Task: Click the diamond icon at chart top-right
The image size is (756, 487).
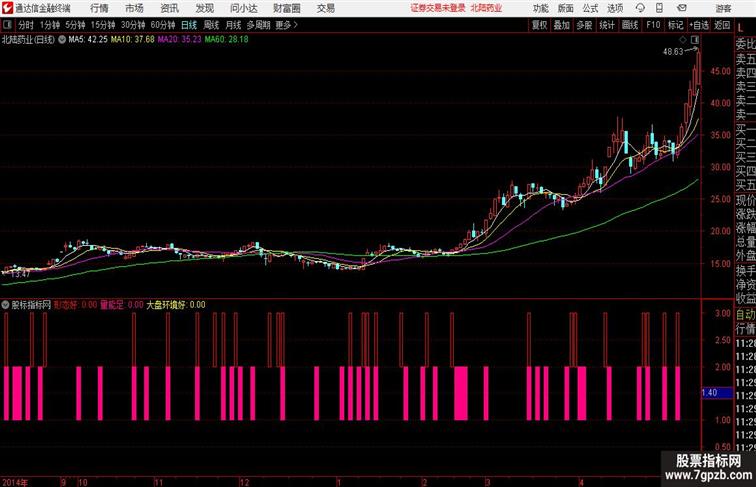Action: coord(682,40)
